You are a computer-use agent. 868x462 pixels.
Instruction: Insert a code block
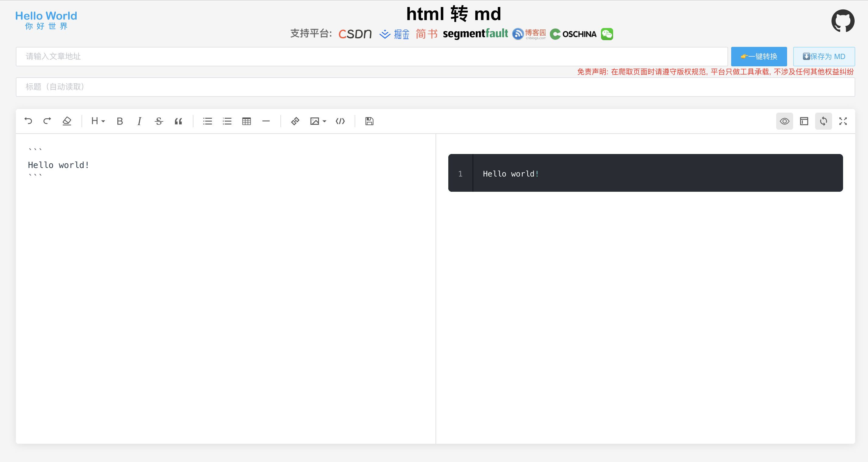[340, 121]
